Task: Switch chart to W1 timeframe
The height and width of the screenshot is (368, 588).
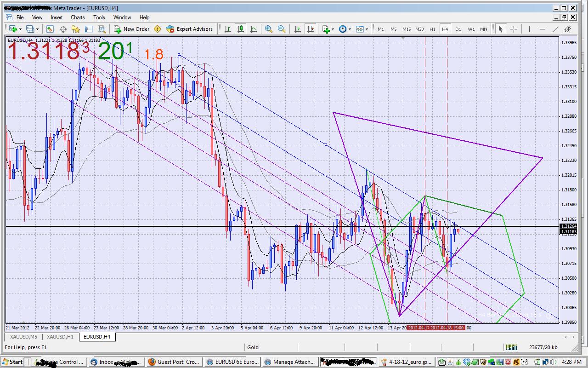Action: point(471,29)
